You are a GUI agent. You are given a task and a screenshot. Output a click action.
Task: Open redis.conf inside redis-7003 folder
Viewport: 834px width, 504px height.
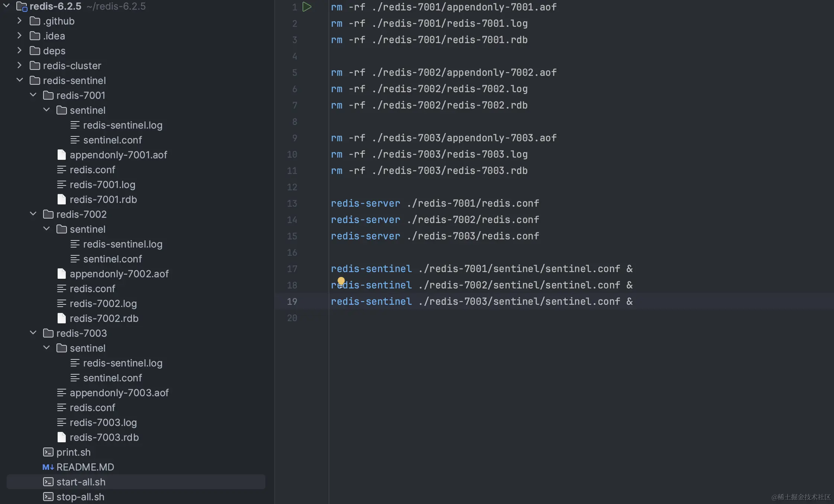(92, 407)
